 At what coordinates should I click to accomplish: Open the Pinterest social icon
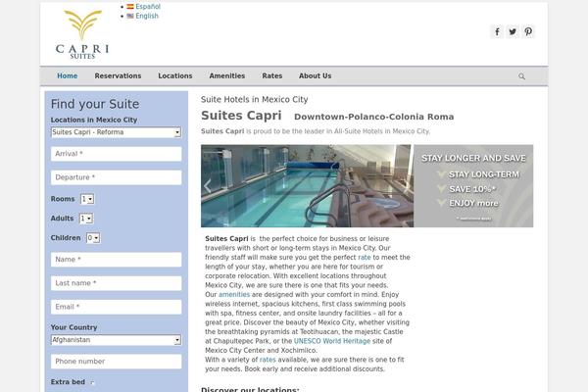click(x=528, y=32)
